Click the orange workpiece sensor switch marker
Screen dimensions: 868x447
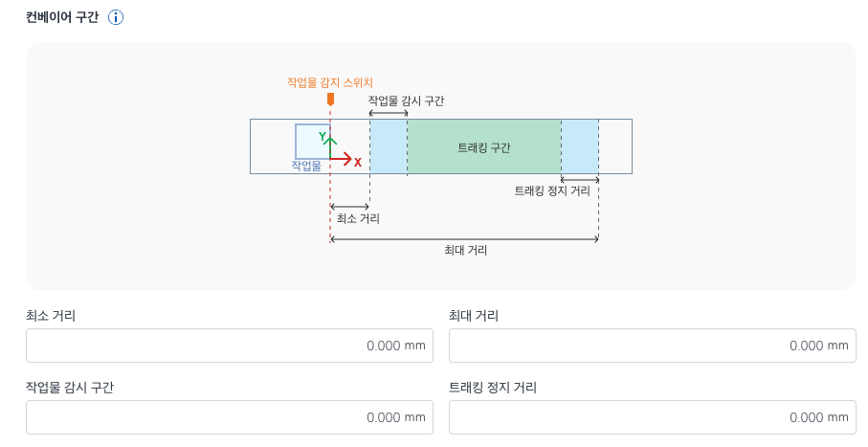(x=330, y=99)
